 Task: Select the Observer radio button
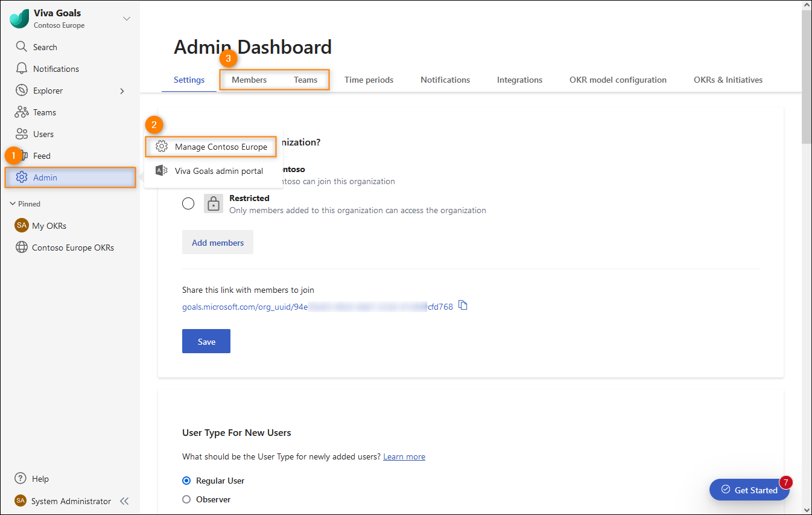[x=186, y=499]
